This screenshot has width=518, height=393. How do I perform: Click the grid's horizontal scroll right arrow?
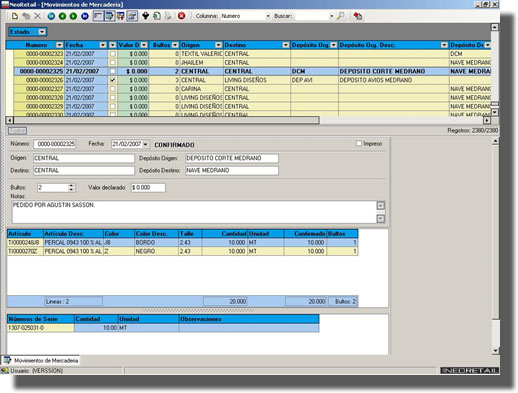tap(487, 120)
